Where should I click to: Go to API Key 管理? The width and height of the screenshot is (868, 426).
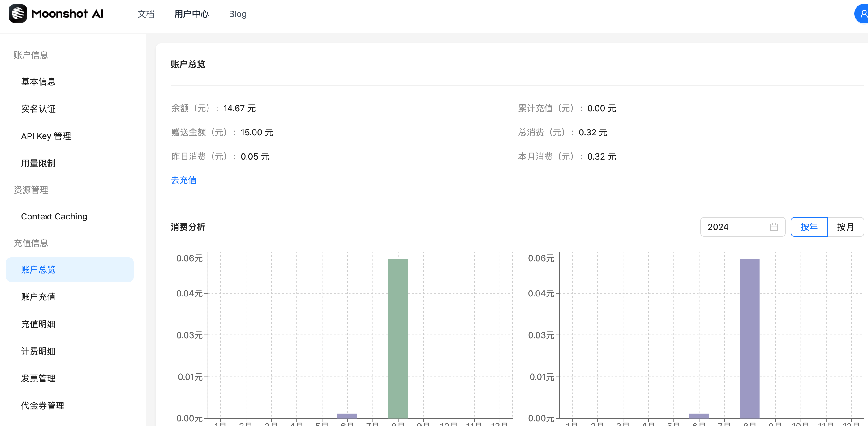click(x=46, y=136)
